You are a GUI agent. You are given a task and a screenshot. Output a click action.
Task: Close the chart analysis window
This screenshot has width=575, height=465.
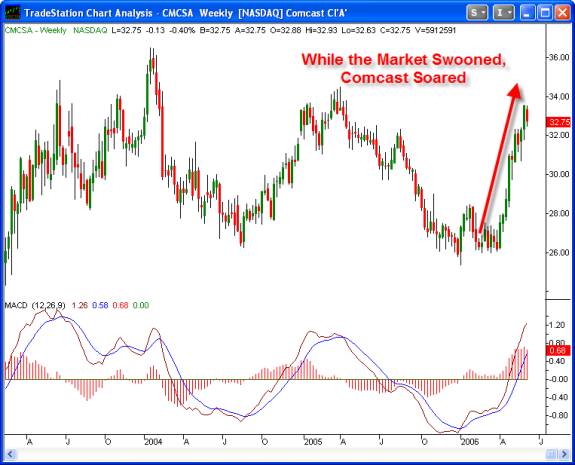coord(562,13)
